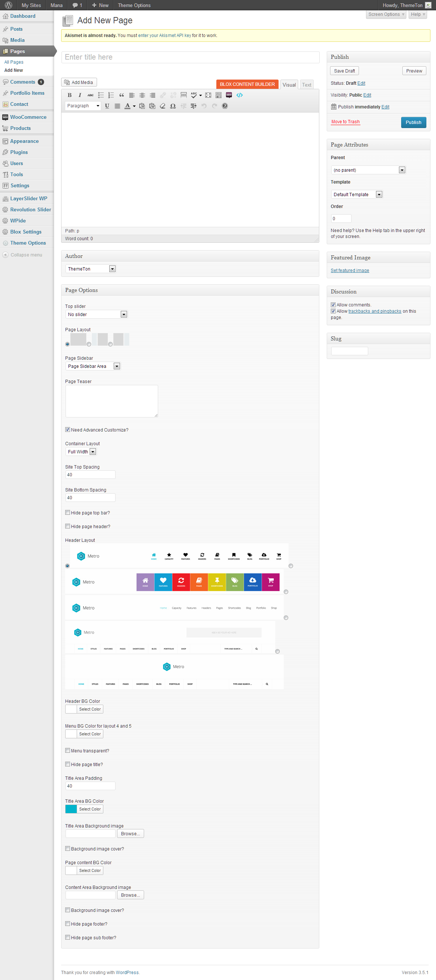The image size is (436, 980).
Task: Uncheck the Need Advanced Customize checkbox
Action: click(68, 430)
